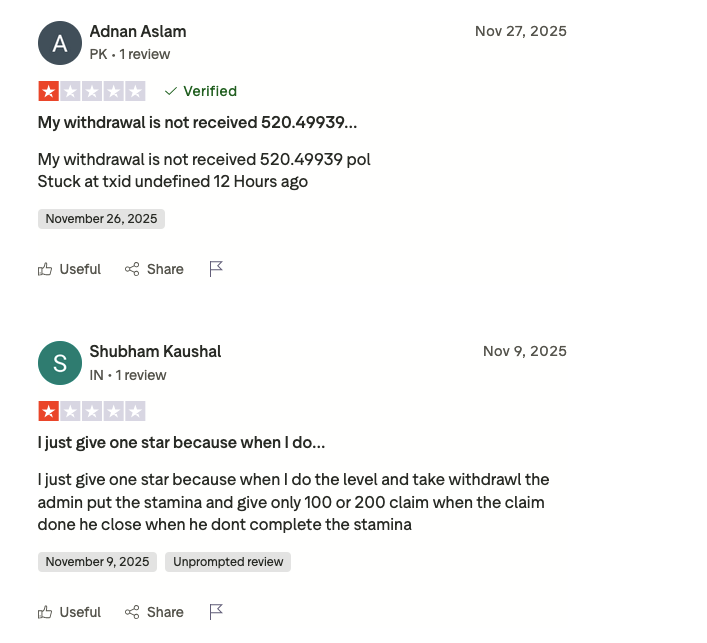707x643 pixels.
Task: Click the one-star rating on Adnan Aslam's review
Action: 92,91
